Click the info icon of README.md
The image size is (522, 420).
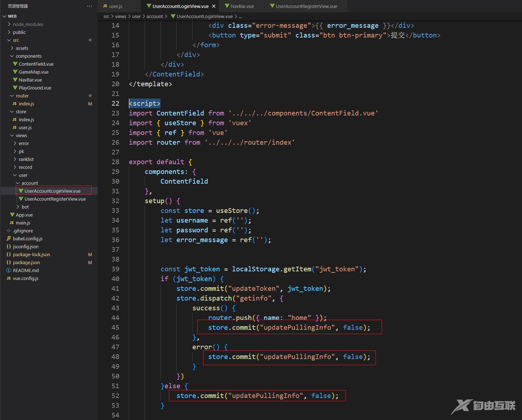(9, 270)
